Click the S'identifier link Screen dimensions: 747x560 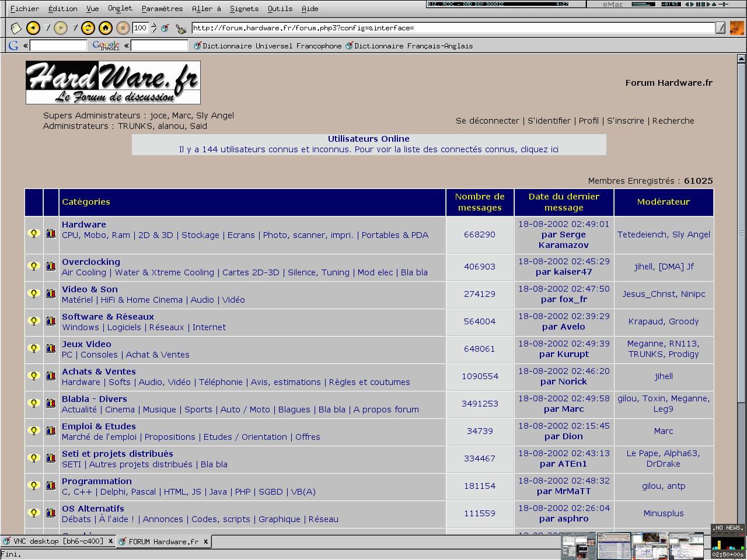pyautogui.click(x=549, y=121)
